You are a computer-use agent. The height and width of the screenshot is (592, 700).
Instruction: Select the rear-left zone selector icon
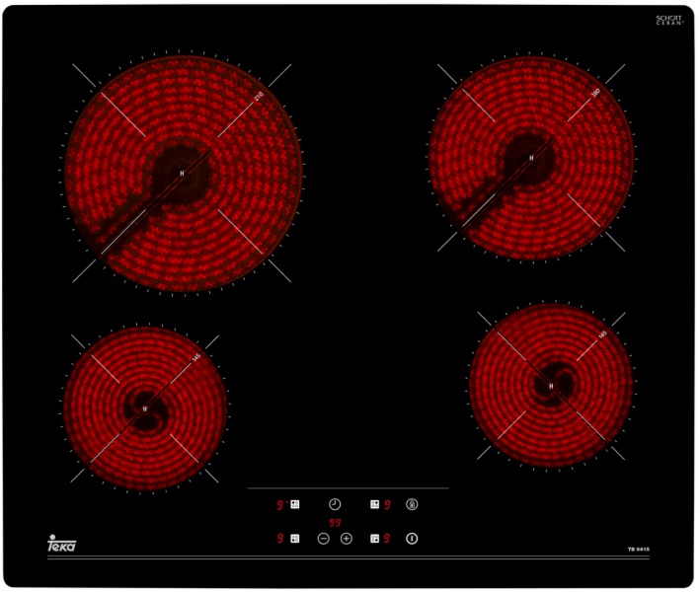[x=294, y=504]
